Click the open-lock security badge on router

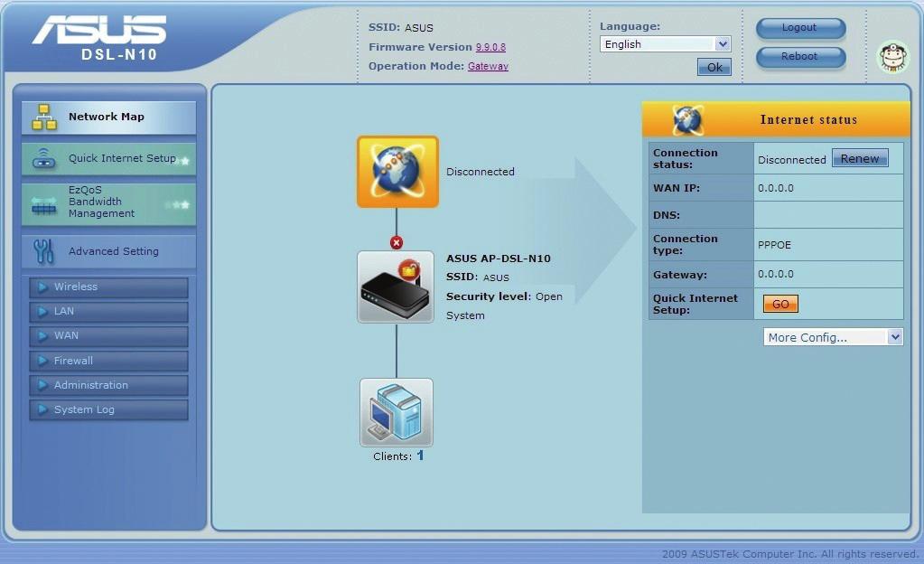(409, 270)
